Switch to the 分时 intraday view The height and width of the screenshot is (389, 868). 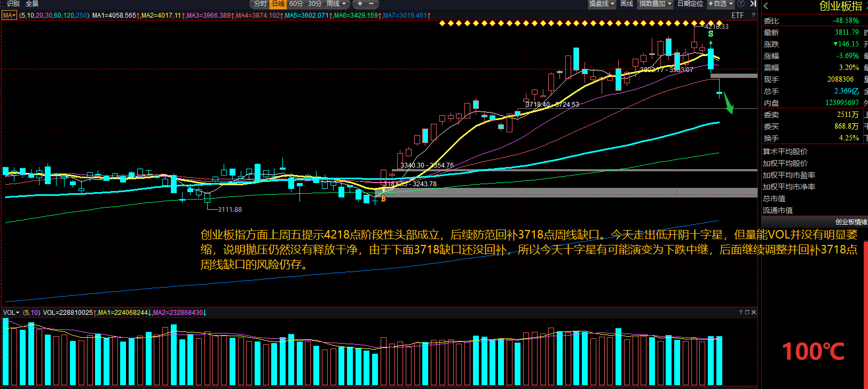tap(261, 4)
